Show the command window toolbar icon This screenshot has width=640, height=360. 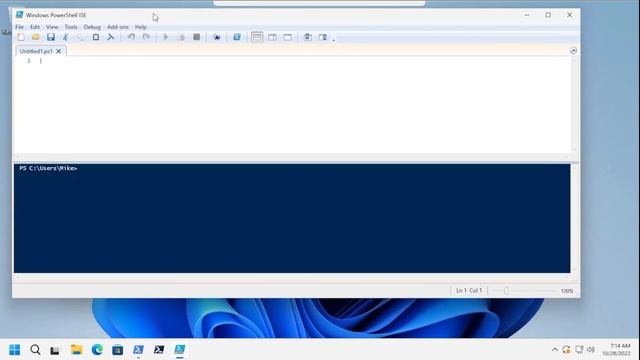pyautogui.click(x=308, y=37)
